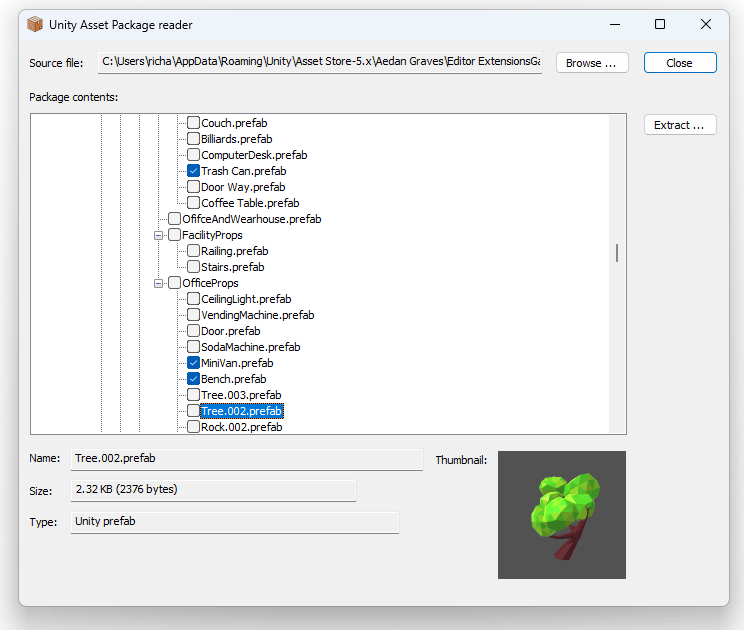The width and height of the screenshot is (744, 630).
Task: Click the Type field showing Unity prefab
Action: (235, 522)
